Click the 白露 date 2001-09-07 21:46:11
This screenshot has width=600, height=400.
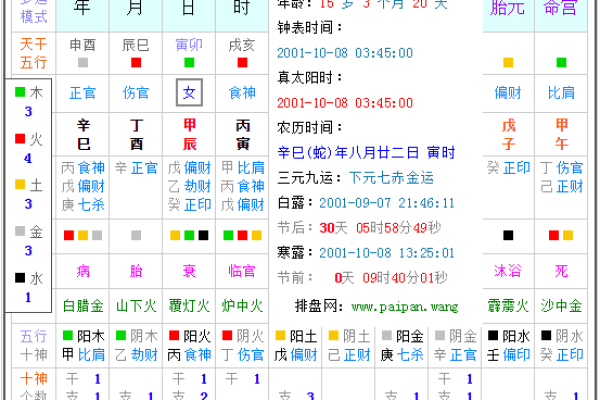point(386,203)
